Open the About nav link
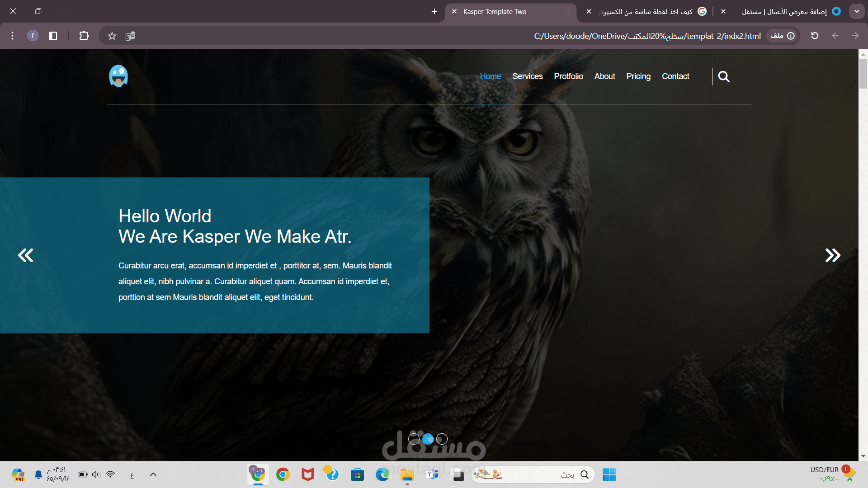Viewport: 868px width, 488px height. click(605, 76)
